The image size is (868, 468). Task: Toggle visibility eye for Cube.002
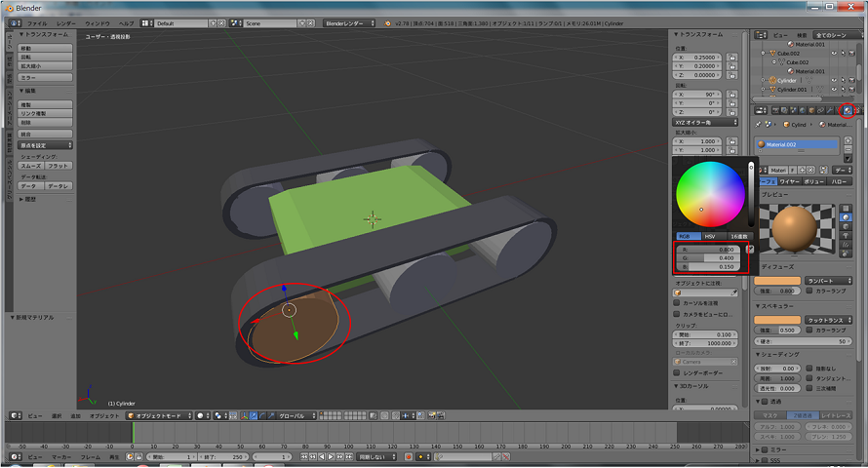click(835, 53)
